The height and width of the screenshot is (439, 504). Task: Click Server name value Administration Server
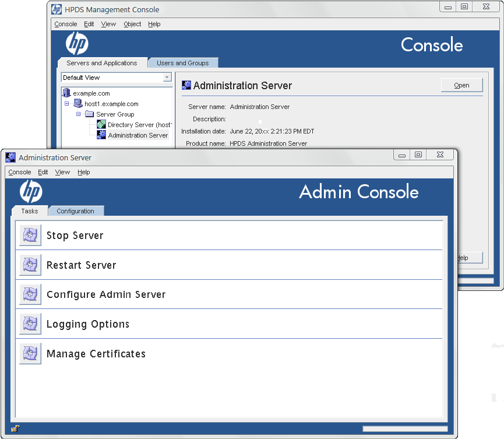pos(260,107)
